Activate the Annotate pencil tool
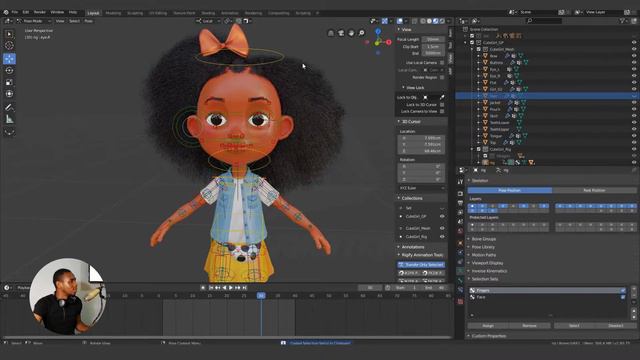 coord(9,107)
